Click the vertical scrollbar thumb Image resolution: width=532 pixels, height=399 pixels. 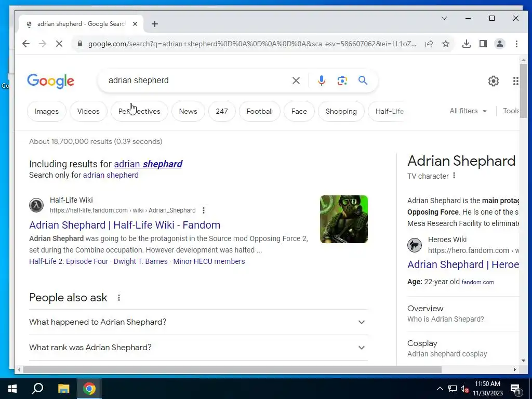pos(523,90)
